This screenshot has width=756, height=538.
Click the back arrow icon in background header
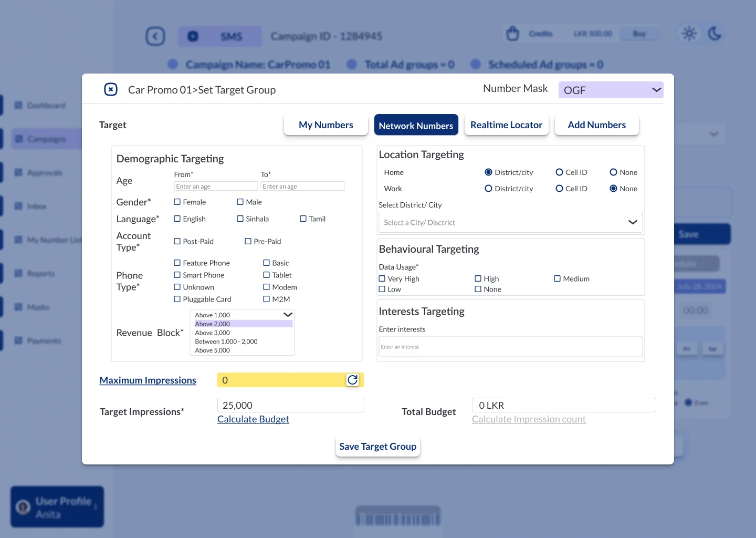coord(155,36)
